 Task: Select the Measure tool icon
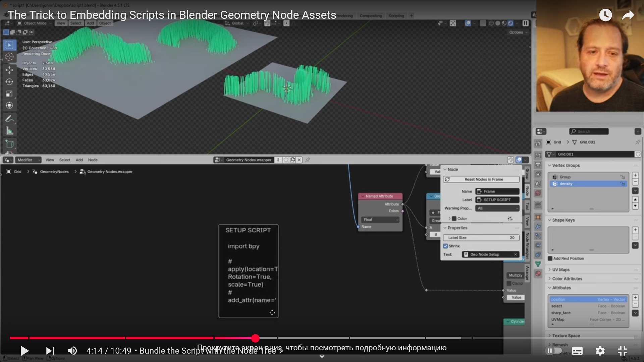click(x=9, y=131)
